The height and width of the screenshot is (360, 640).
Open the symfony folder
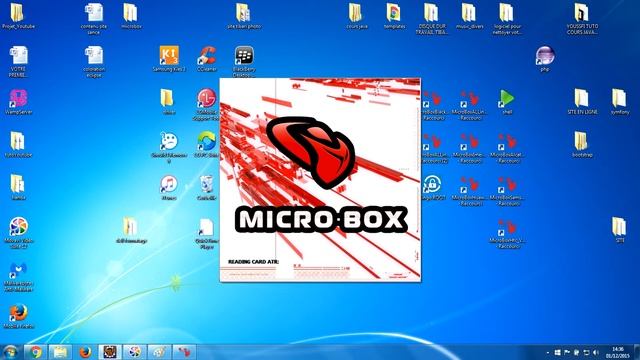click(x=620, y=102)
